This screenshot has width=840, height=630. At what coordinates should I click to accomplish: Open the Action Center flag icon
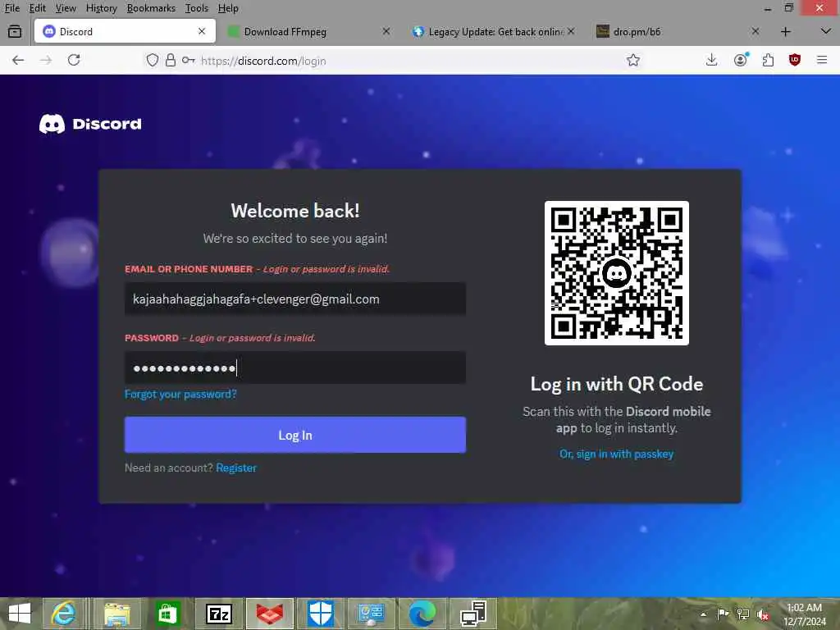click(723, 614)
